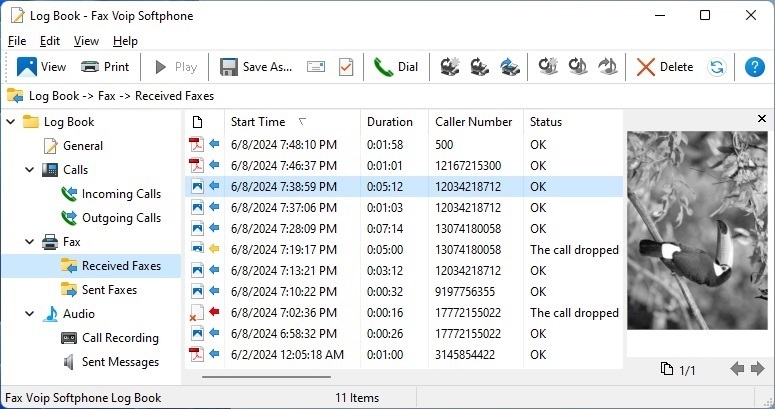Collapse the Fax tree node

pos(30,242)
